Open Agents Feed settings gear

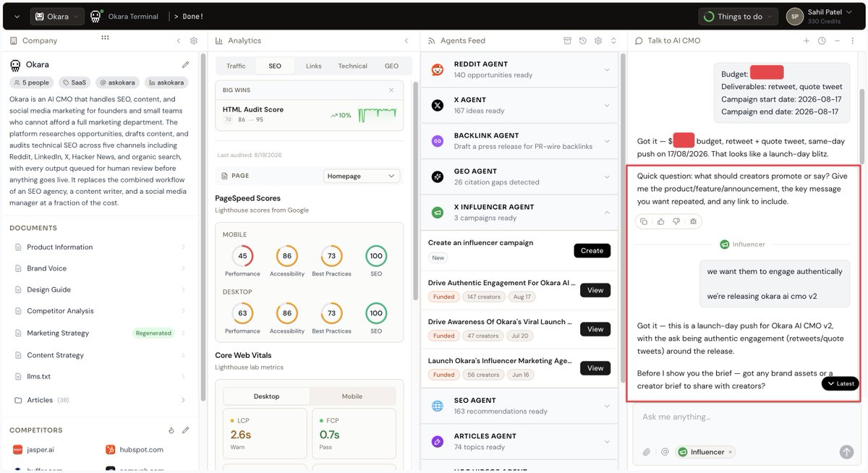coord(598,41)
